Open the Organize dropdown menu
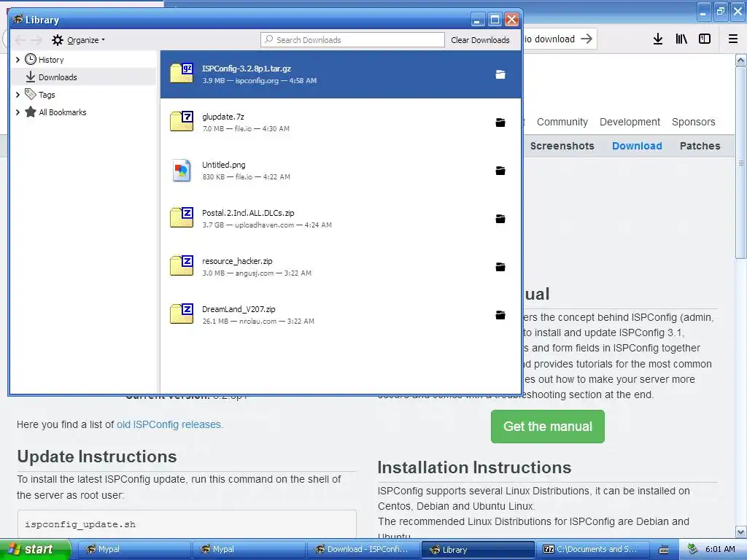747x560 pixels. click(x=79, y=40)
